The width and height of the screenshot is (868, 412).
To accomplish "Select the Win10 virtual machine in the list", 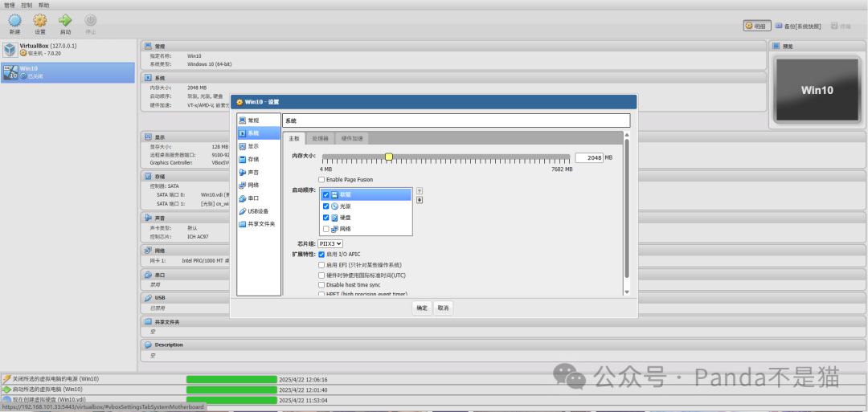I will click(x=68, y=72).
